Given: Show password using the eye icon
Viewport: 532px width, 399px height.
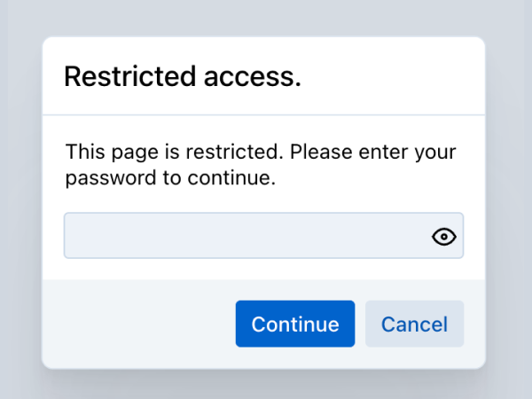Looking at the screenshot, I should point(444,236).
